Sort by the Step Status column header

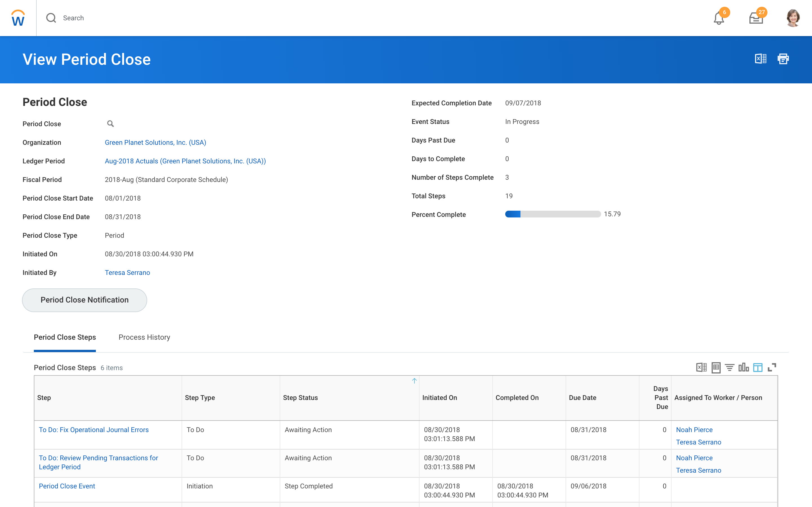click(x=300, y=398)
